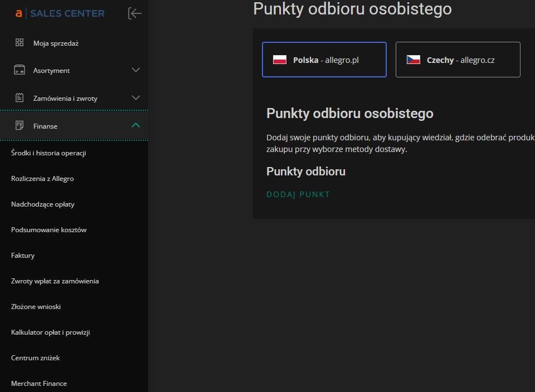Click the Czech flag icon
Image resolution: width=535 pixels, height=392 pixels.
414,60
